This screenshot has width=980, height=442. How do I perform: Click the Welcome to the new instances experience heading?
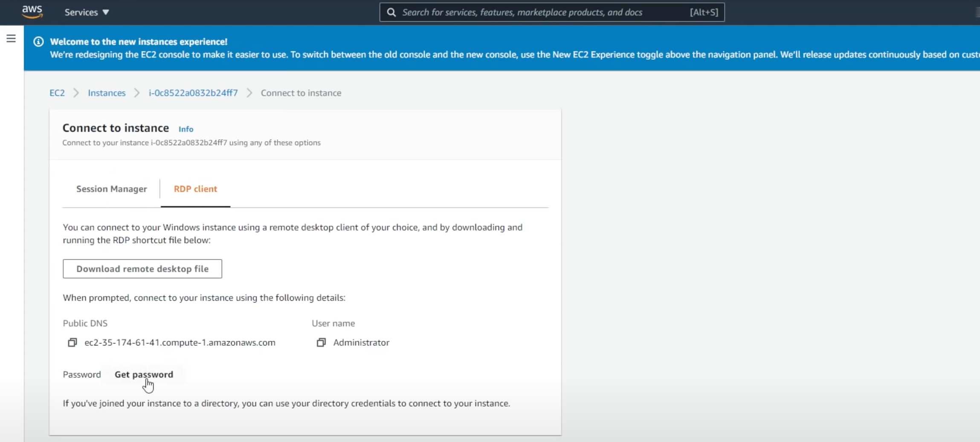[x=139, y=42]
